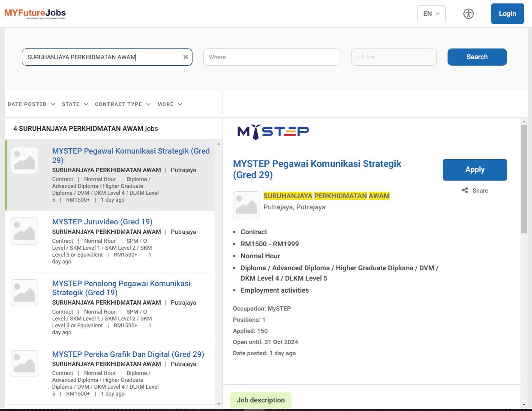This screenshot has width=532, height=411.
Task: Click the Share icon
Action: [x=465, y=190]
